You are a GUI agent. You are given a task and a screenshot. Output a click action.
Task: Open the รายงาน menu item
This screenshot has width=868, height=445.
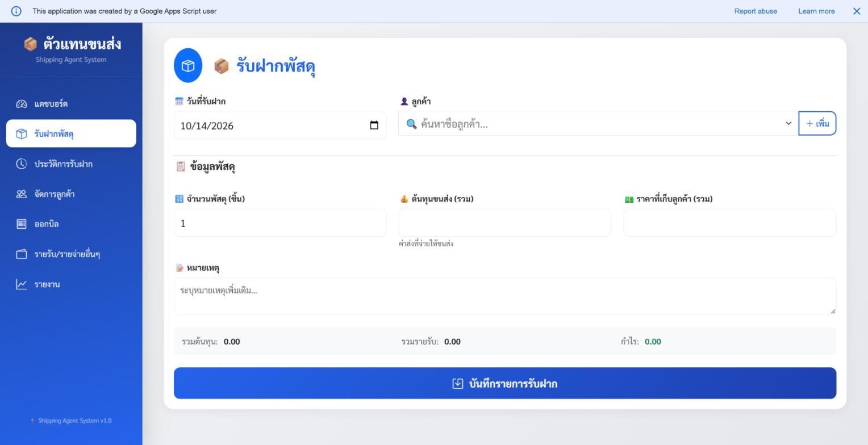pyautogui.click(x=71, y=284)
